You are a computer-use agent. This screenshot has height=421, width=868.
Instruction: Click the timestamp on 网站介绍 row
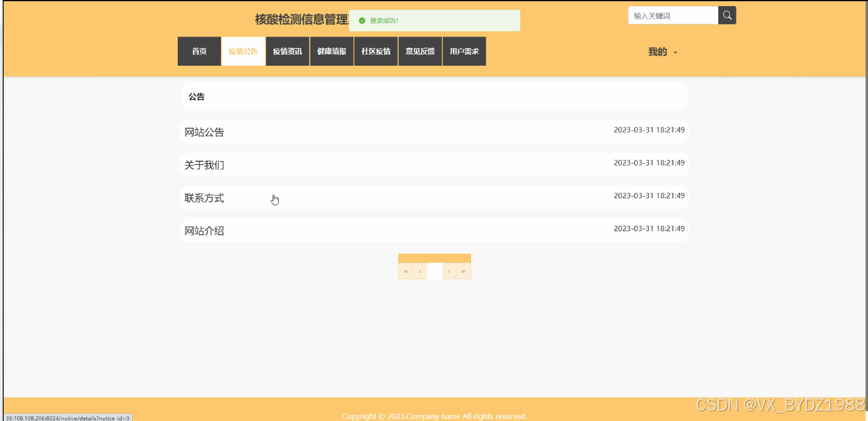click(649, 228)
